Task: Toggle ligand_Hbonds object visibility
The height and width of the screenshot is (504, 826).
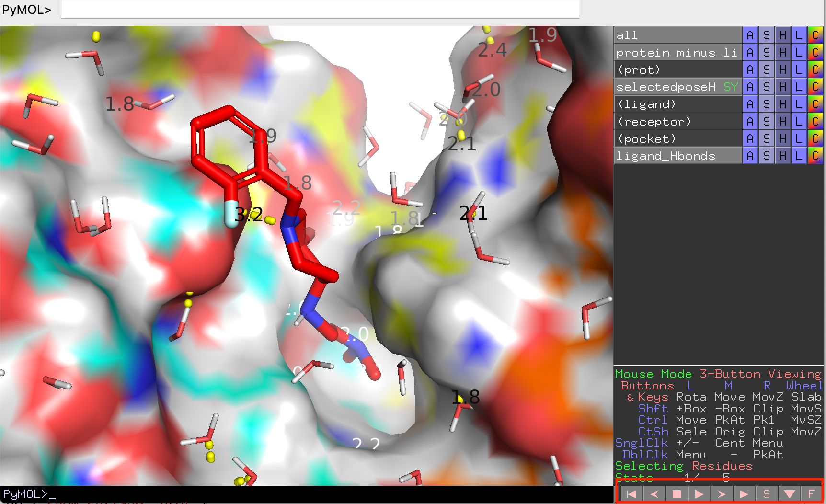Action: (x=678, y=156)
